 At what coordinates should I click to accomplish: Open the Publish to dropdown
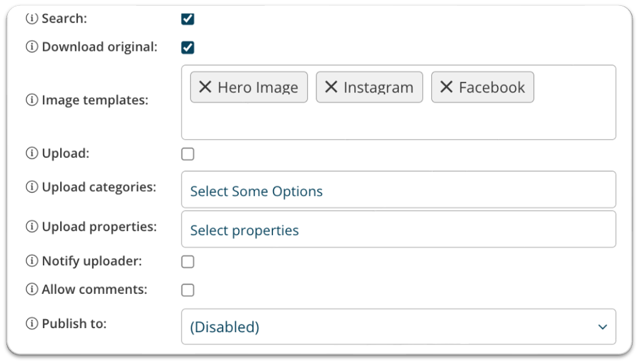tap(398, 326)
